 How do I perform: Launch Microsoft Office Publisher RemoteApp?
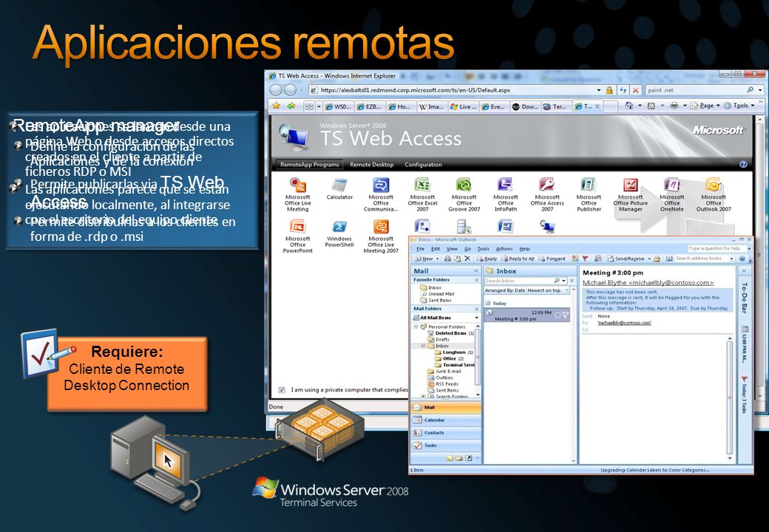589,194
